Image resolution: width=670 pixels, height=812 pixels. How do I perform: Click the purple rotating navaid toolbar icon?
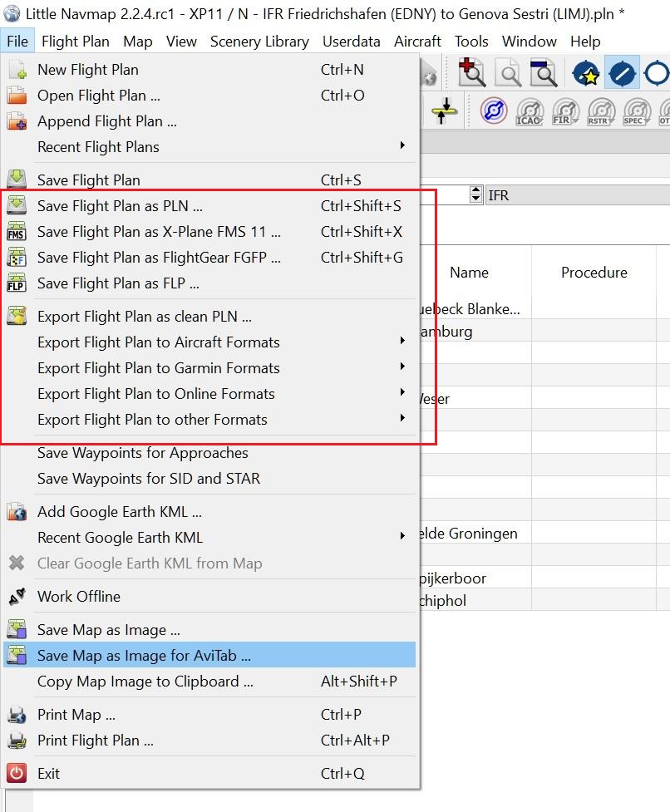[x=493, y=110]
